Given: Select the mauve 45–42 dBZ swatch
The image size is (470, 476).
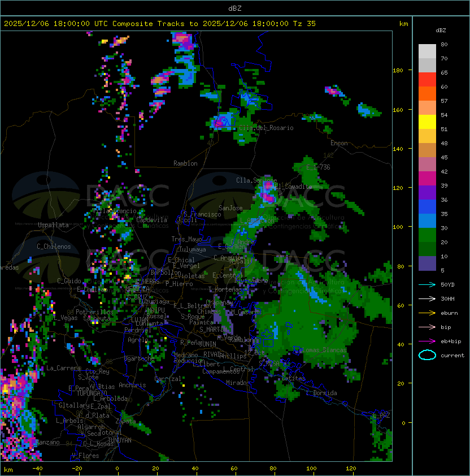Looking at the screenshot, I should pyautogui.click(x=427, y=165).
